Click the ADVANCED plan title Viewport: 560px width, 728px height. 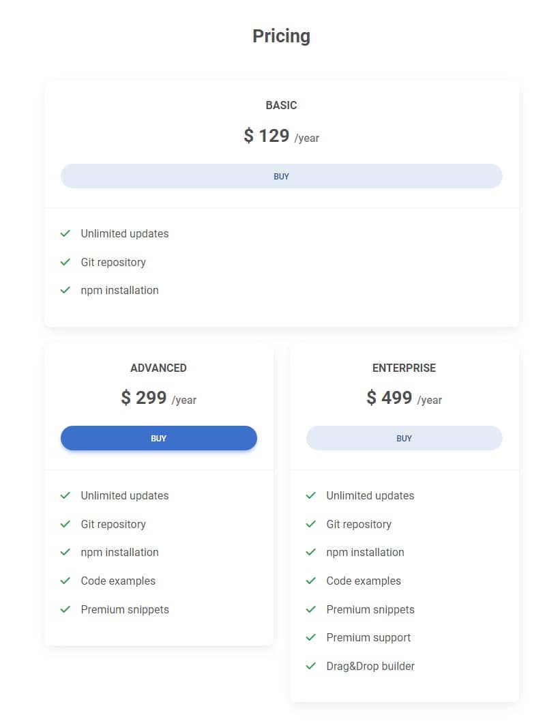158,368
